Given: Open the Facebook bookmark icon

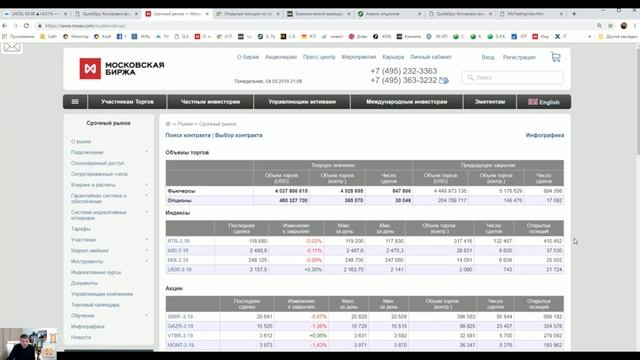Looking at the screenshot, I should point(120,36).
